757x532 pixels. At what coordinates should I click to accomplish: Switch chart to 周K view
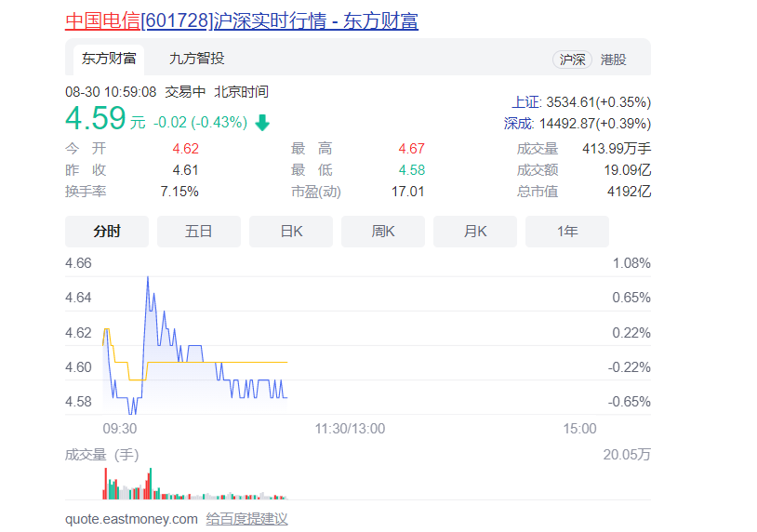coord(383,232)
